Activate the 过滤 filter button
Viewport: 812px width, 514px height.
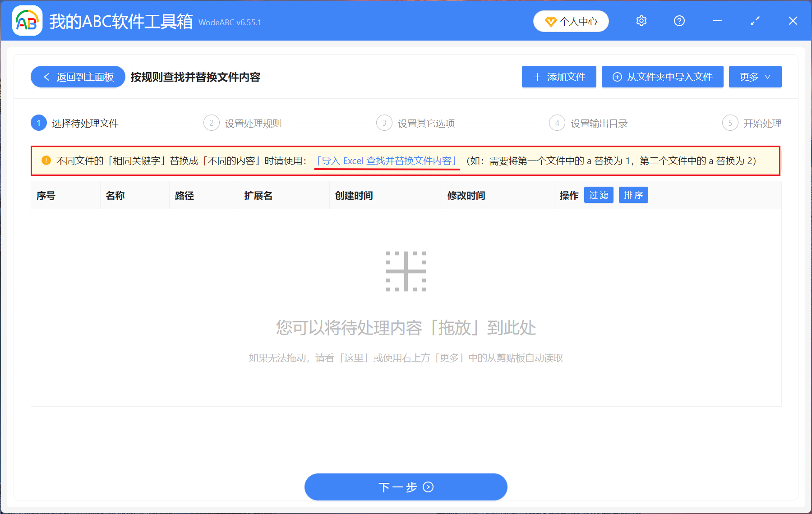tap(599, 195)
